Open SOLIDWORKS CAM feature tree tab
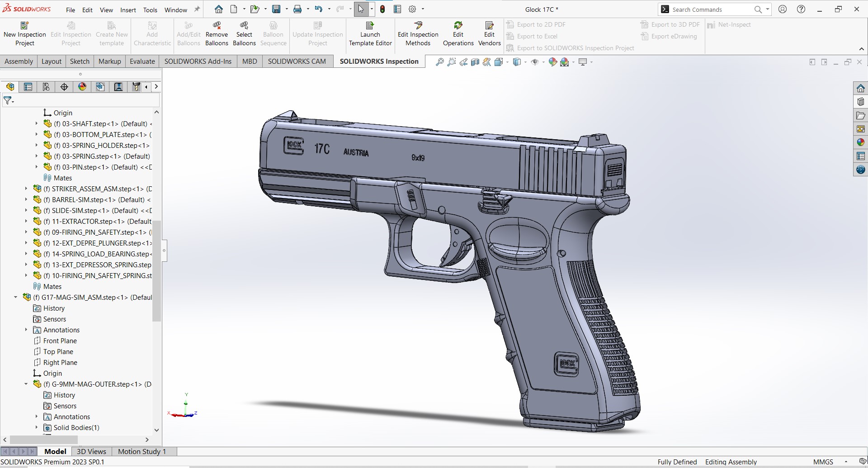 click(x=100, y=87)
